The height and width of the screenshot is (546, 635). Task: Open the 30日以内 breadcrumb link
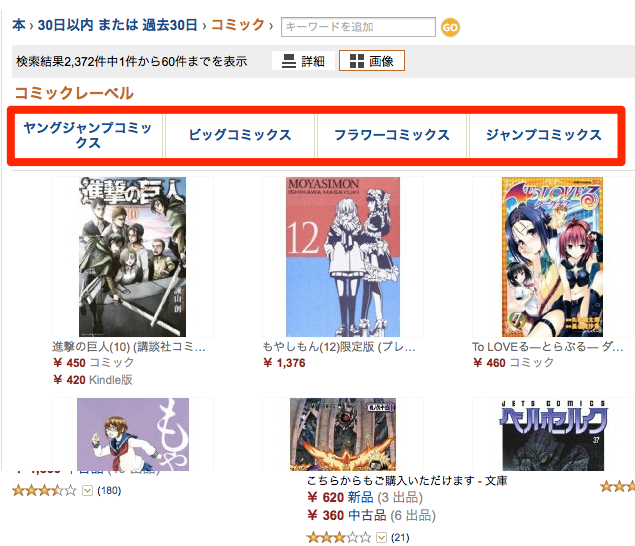pos(65,25)
